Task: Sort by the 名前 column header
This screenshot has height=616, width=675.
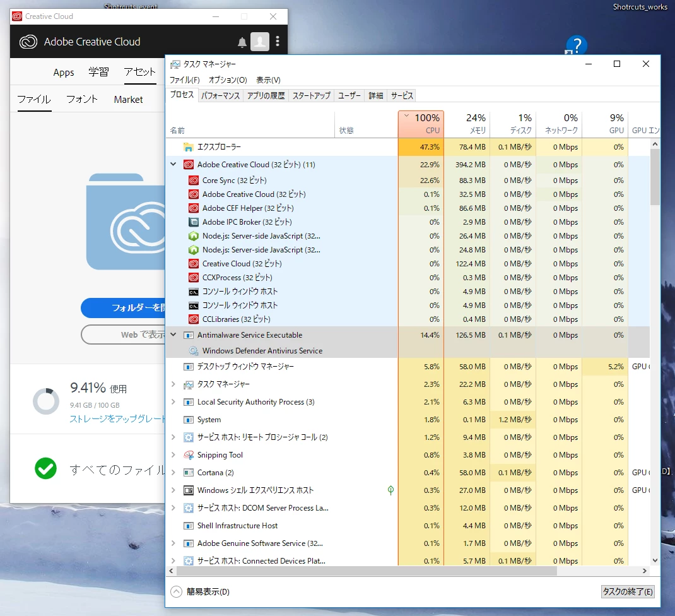Action: point(250,125)
